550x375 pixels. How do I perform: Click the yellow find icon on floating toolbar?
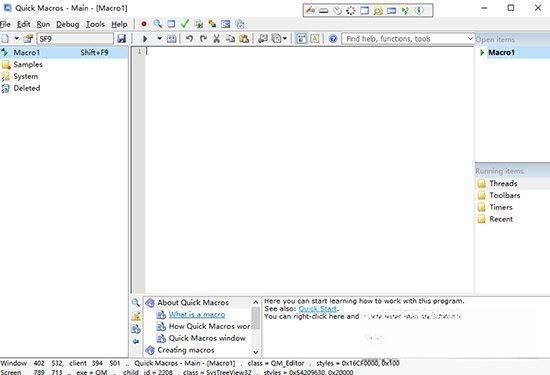pyautogui.click(x=378, y=11)
